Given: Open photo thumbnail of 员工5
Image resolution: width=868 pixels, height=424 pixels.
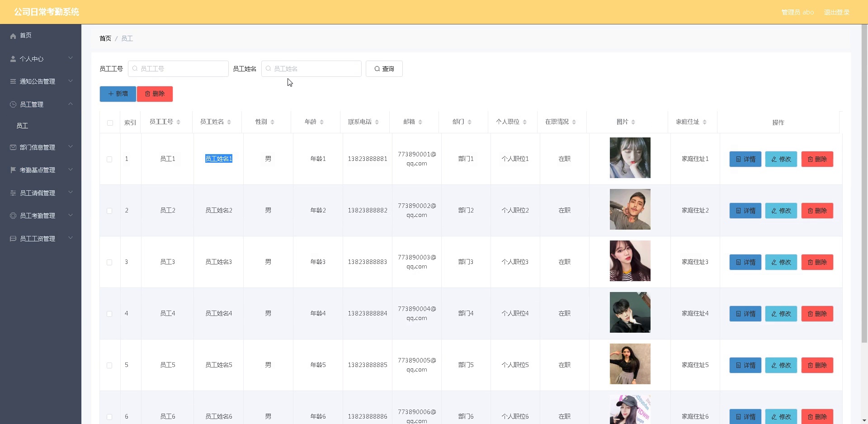Looking at the screenshot, I should pyautogui.click(x=630, y=364).
